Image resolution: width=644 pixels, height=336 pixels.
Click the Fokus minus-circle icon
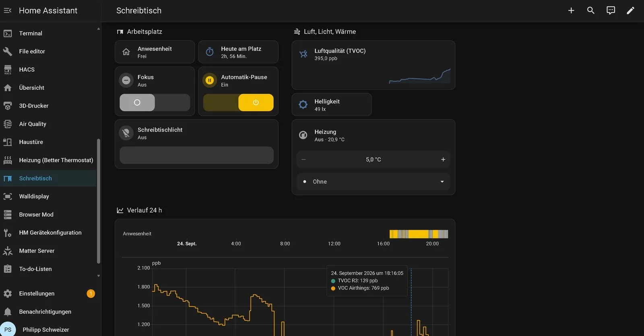coord(126,80)
